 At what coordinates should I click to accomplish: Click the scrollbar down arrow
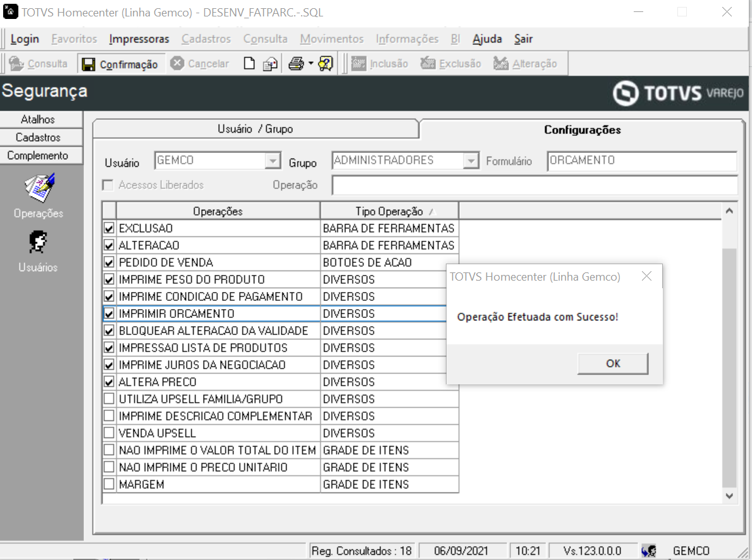[x=729, y=496]
